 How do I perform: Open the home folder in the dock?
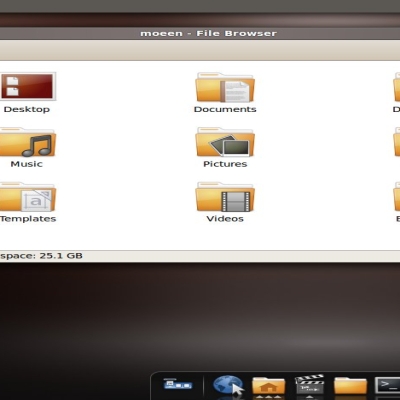coord(269,386)
